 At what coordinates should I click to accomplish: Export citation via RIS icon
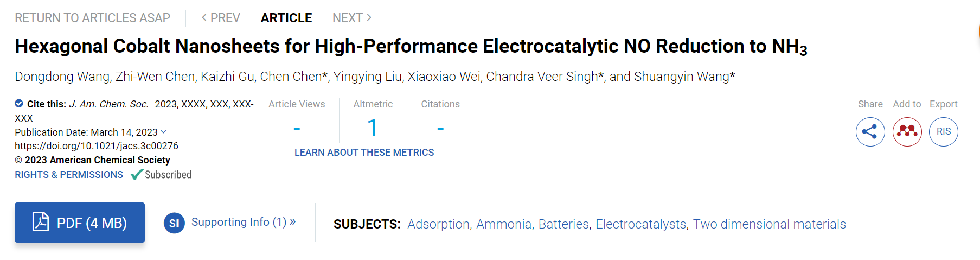pyautogui.click(x=943, y=132)
